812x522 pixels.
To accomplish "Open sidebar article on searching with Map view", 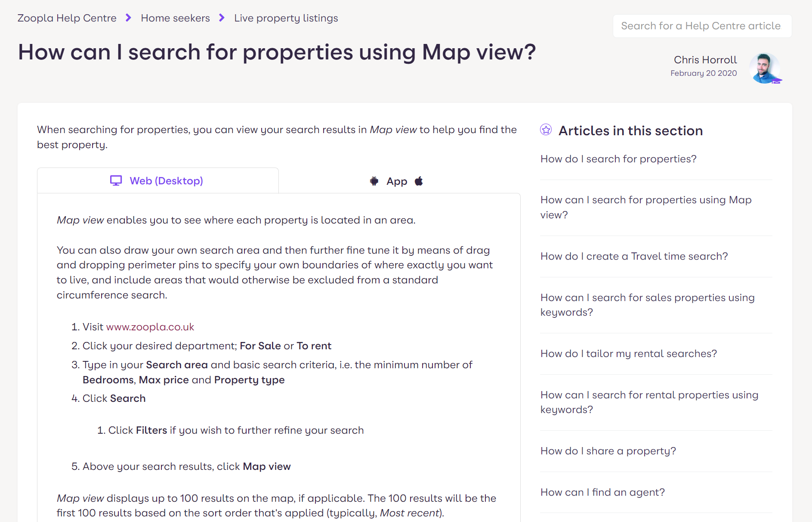I will (x=646, y=207).
